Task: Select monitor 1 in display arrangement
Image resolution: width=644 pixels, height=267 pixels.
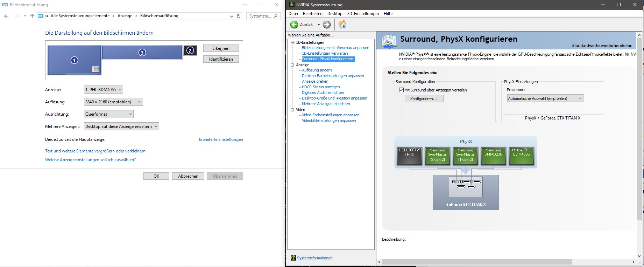Action: click(x=75, y=60)
